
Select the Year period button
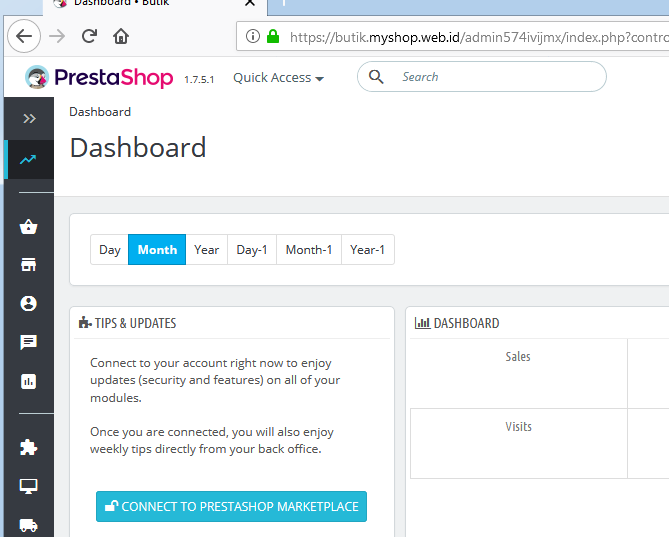(207, 250)
